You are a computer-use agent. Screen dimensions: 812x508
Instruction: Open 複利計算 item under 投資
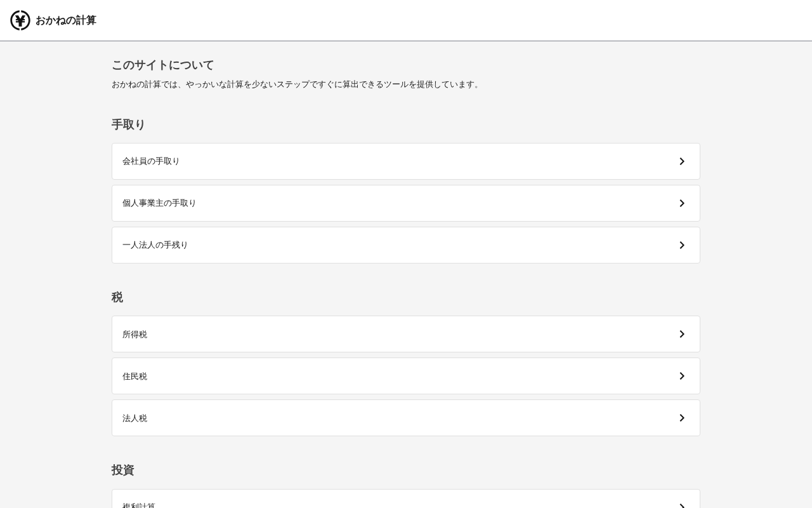(x=139, y=505)
